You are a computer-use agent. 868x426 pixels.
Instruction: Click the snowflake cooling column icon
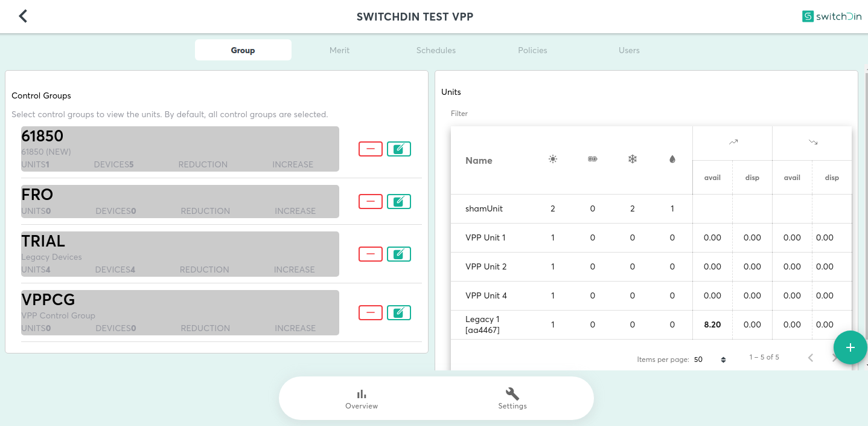click(x=633, y=160)
